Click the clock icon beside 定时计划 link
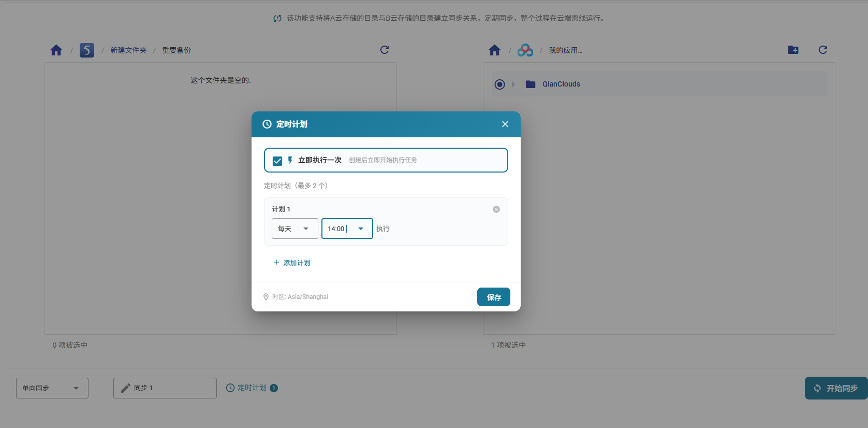 click(x=230, y=388)
